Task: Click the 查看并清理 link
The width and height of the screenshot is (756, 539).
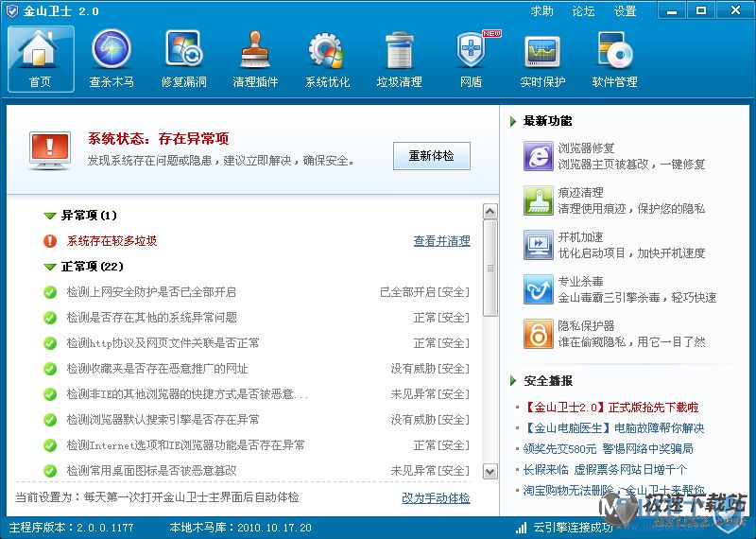Action: point(441,241)
